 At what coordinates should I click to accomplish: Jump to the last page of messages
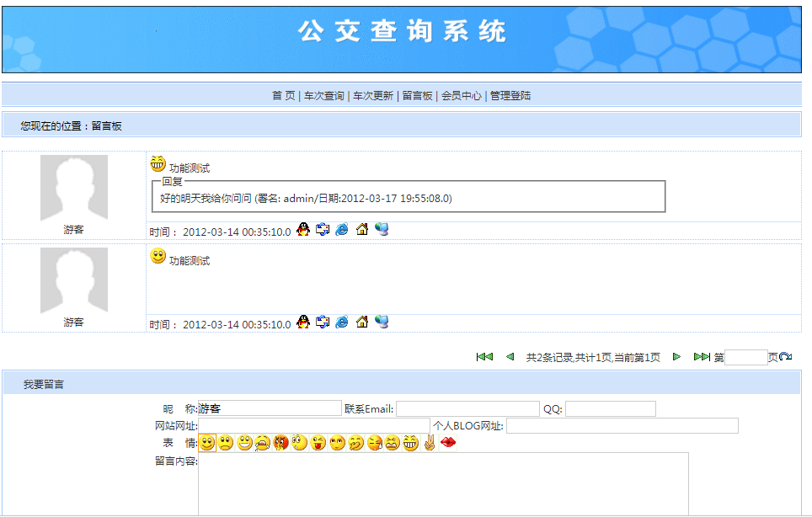point(702,357)
